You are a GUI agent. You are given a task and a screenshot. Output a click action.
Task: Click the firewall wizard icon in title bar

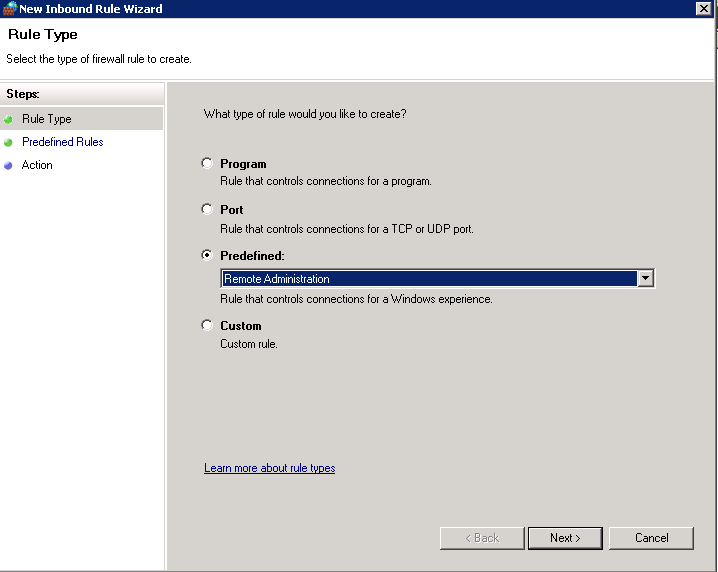pyautogui.click(x=9, y=9)
